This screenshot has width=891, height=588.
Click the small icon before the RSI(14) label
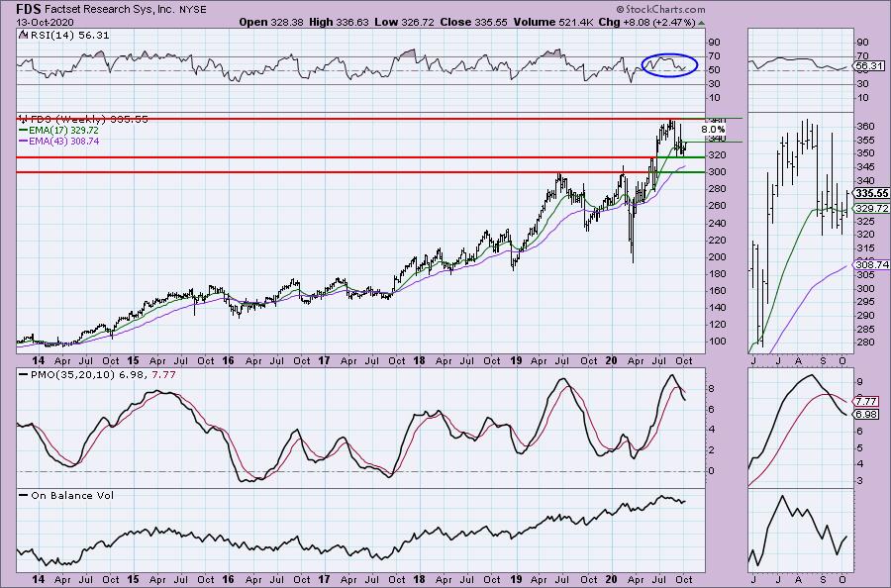coord(22,35)
